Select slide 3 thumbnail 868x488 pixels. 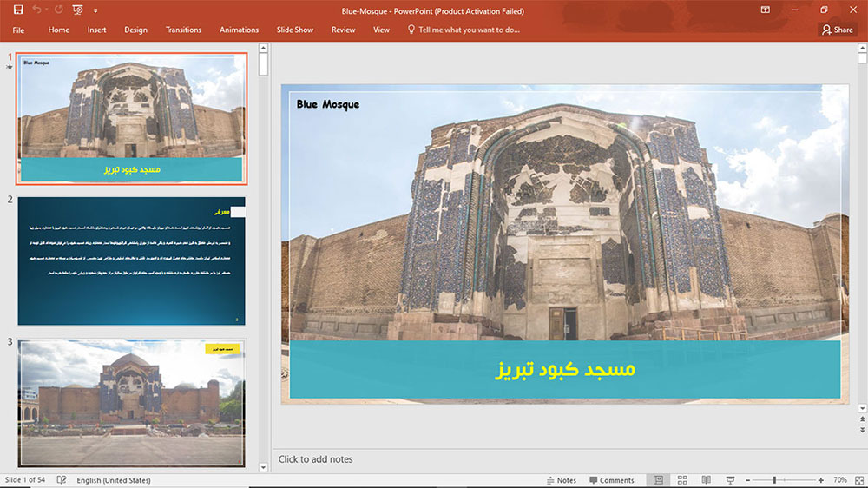coord(131,403)
